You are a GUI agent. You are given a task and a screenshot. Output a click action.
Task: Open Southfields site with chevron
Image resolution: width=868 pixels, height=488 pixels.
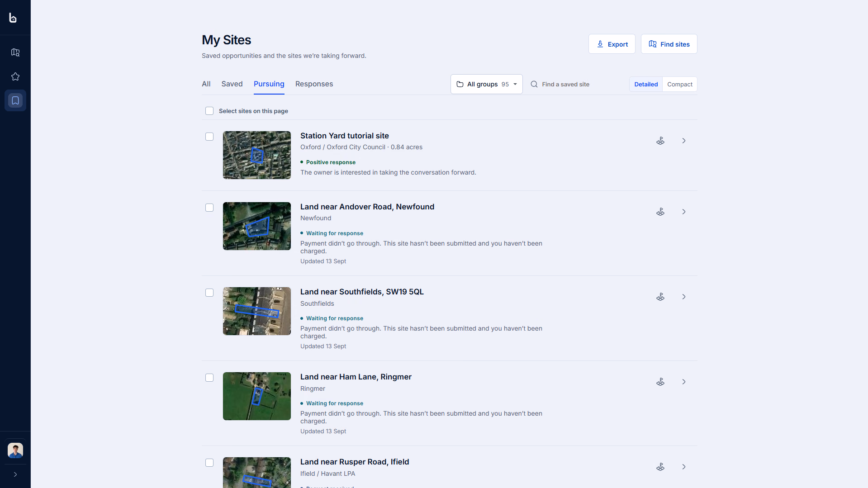[x=684, y=297]
